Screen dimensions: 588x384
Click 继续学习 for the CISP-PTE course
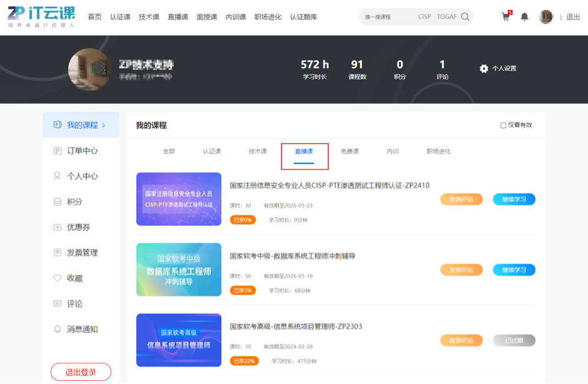tap(514, 200)
